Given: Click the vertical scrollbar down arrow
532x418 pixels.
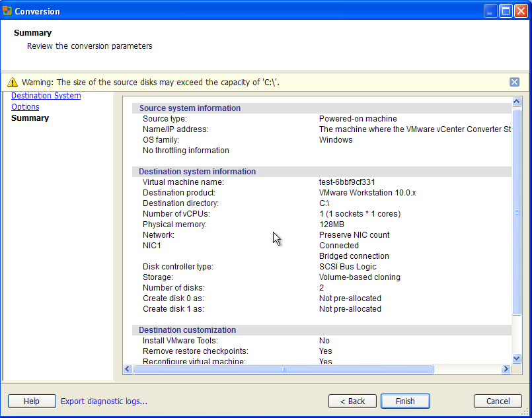Looking at the screenshot, I should [517, 359].
